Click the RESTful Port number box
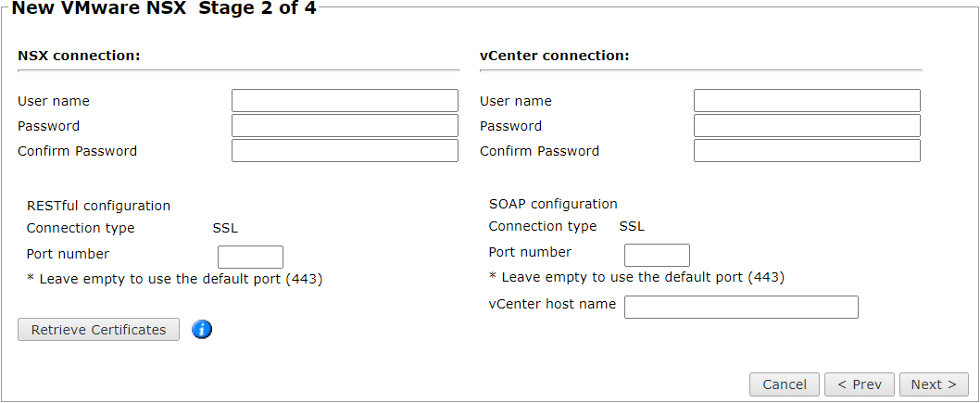Viewport: 980px width, 403px height. (x=251, y=257)
